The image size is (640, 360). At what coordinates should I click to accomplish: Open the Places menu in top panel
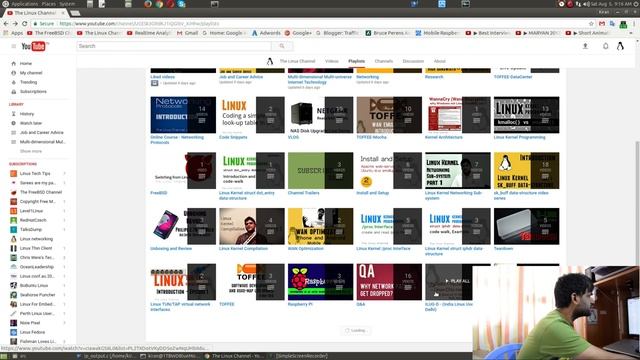(x=49, y=4)
